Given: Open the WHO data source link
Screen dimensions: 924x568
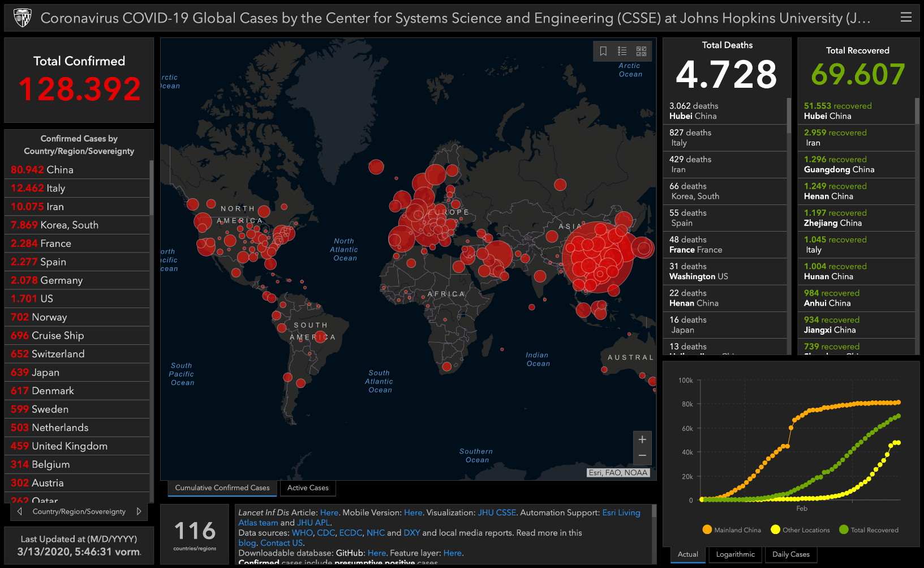Looking at the screenshot, I should coord(302,533).
